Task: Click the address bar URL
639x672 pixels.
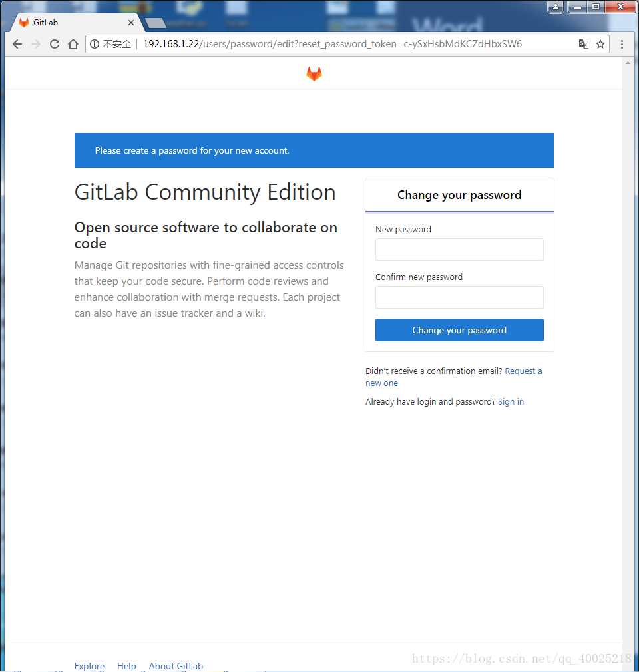Action: pos(332,44)
